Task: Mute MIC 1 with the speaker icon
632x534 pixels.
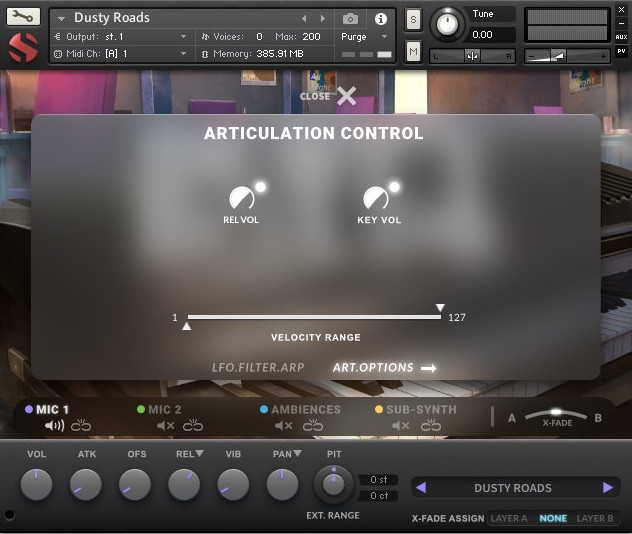Action: click(54, 426)
